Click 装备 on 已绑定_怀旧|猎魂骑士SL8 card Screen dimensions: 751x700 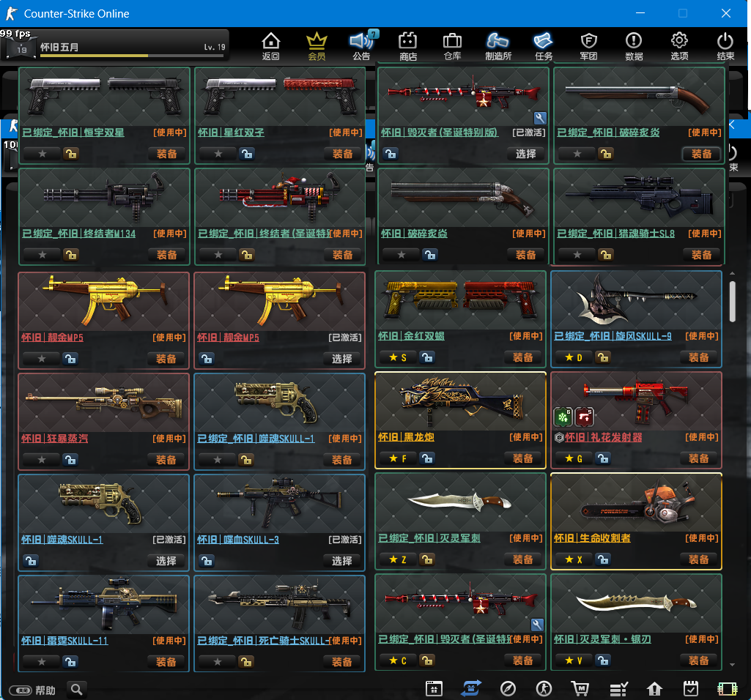pos(701,255)
